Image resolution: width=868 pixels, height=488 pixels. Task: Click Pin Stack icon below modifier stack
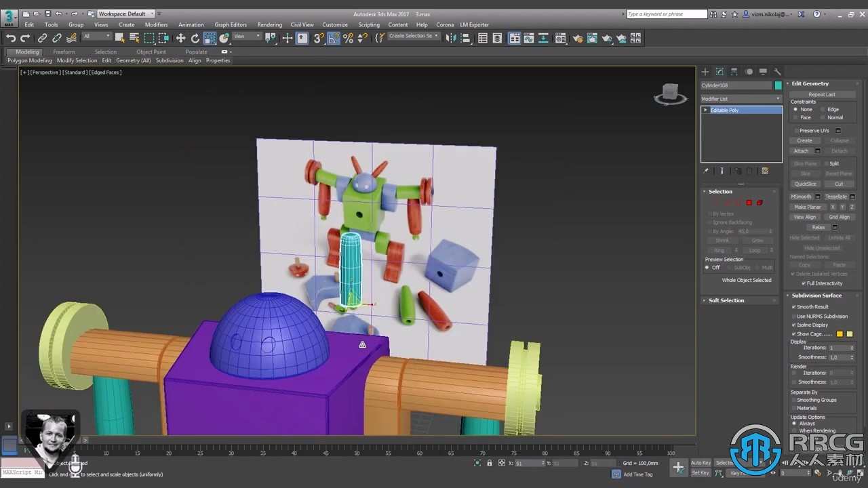coord(706,171)
